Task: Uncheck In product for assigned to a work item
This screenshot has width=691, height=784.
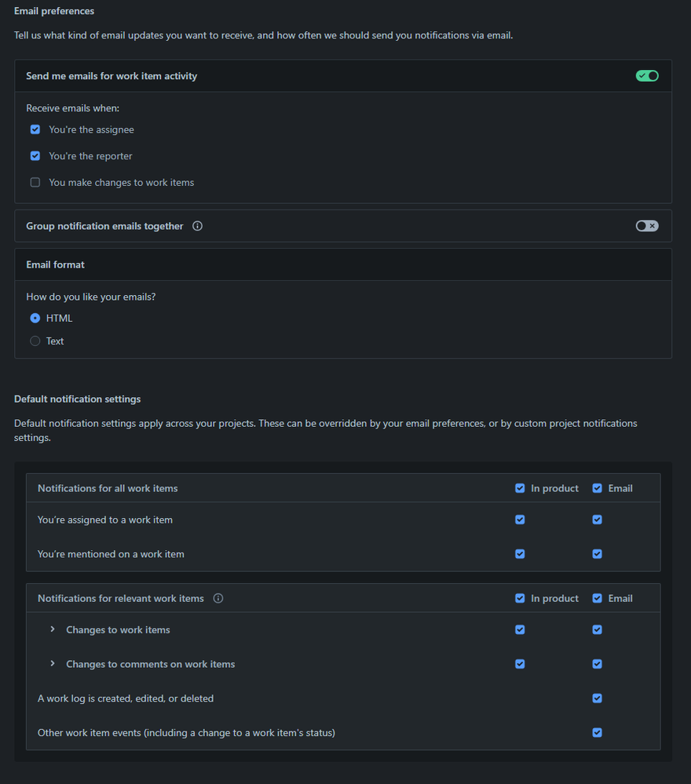Action: pyautogui.click(x=520, y=520)
